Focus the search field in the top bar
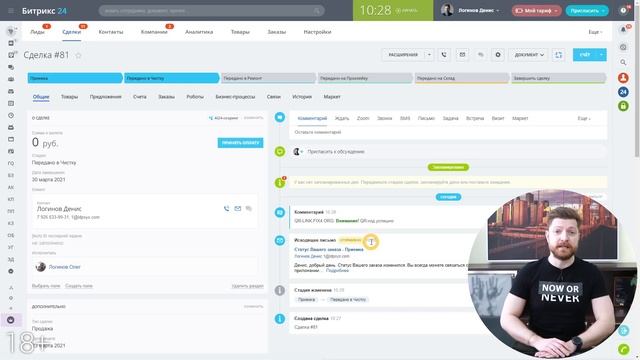 pyautogui.click(x=211, y=11)
